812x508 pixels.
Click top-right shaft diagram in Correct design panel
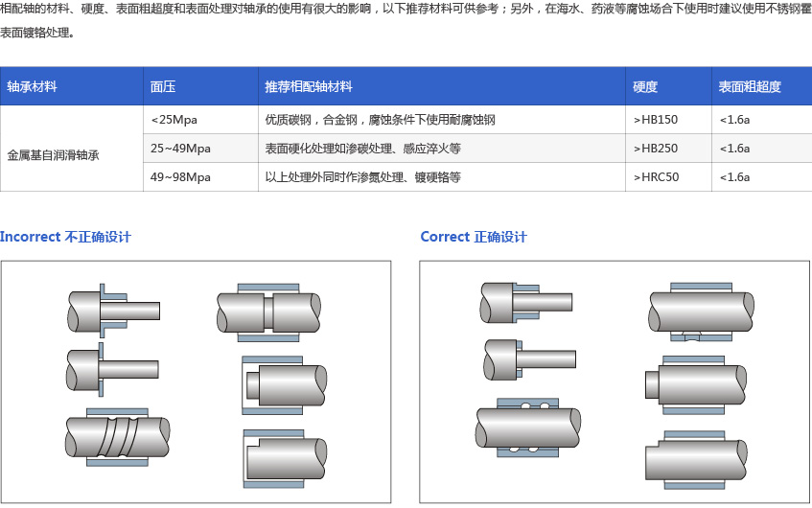coord(697,312)
